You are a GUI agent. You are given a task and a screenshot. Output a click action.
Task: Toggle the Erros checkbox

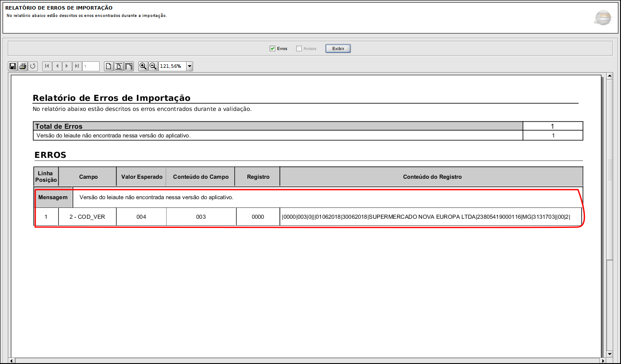[x=273, y=48]
